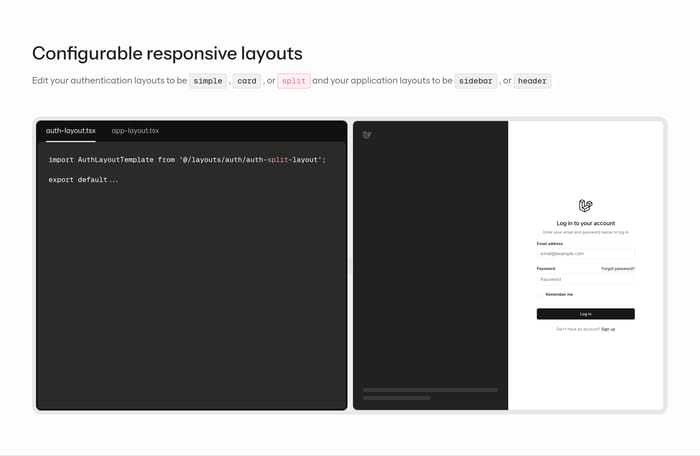Click the Log in to your account title
This screenshot has width=700, height=456.
point(585,223)
